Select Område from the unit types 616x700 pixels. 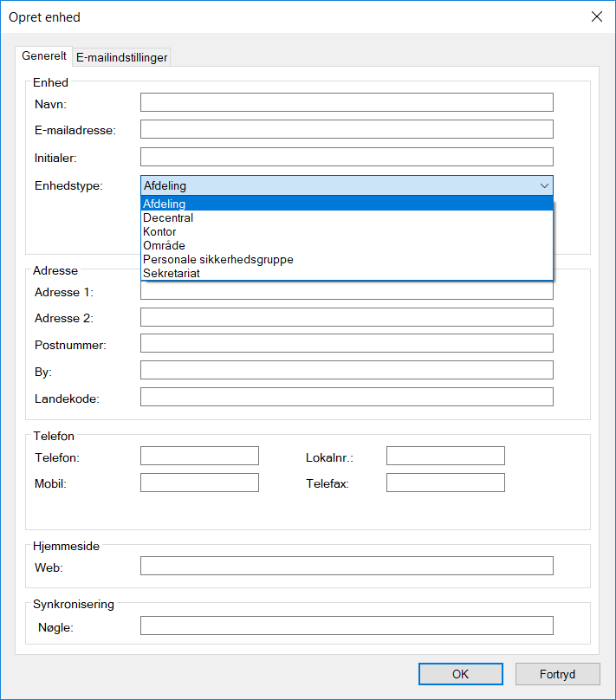coord(347,246)
